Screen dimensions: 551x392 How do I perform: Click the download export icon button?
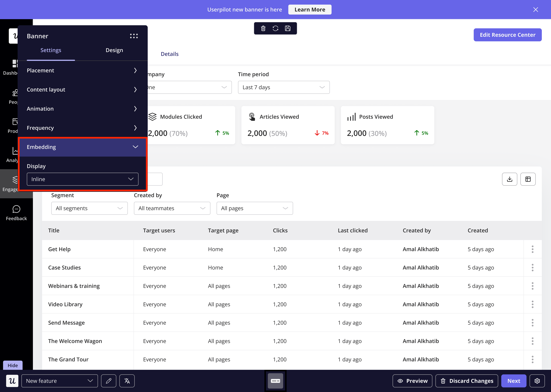tap(509, 179)
